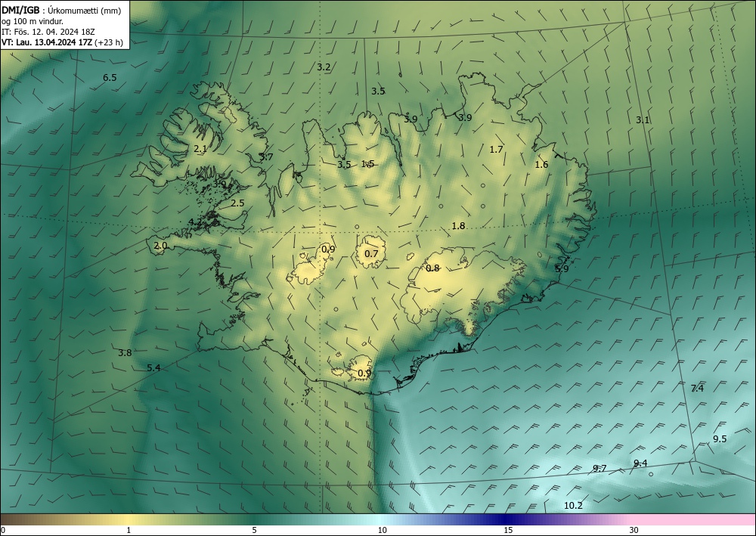Select the init time 'IT: Fös. 12. 04. 2024 18Z'
The height and width of the screenshot is (536, 756).
(48, 32)
